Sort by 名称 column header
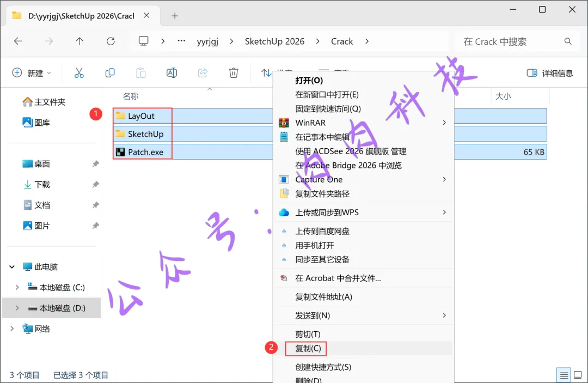The width and height of the screenshot is (588, 383). [x=131, y=96]
